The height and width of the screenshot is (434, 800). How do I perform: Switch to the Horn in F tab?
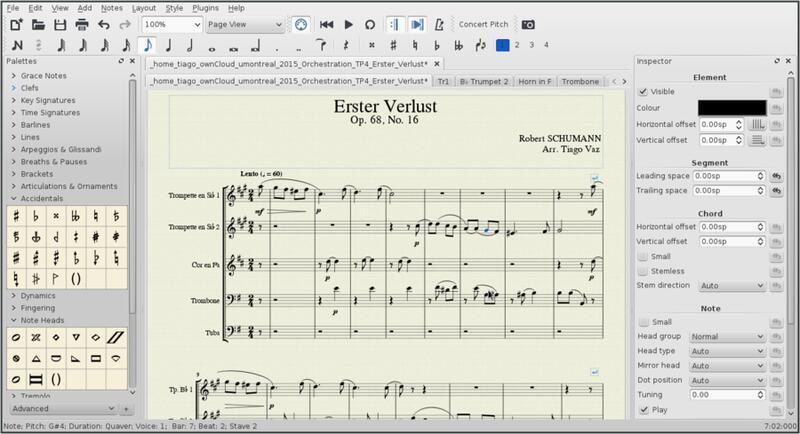click(535, 81)
